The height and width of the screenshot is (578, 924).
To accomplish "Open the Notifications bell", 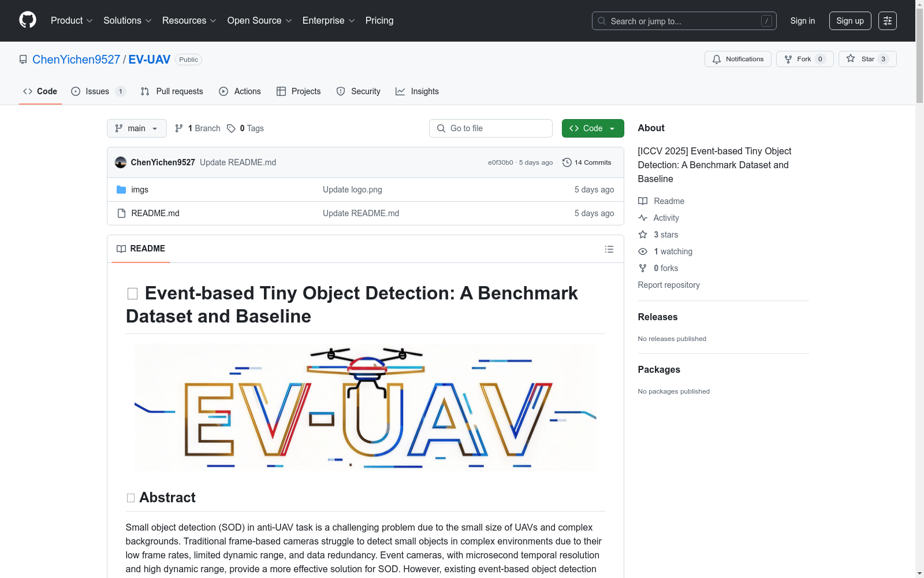I will 716,59.
